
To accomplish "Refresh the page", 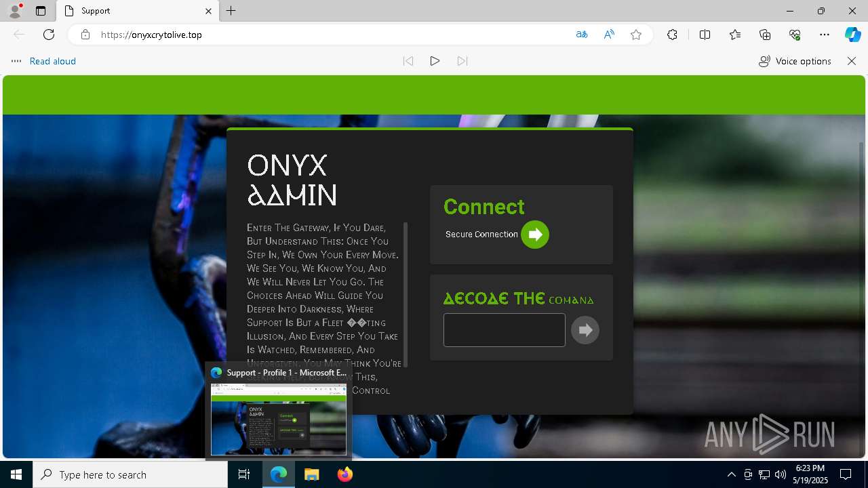I will (49, 35).
